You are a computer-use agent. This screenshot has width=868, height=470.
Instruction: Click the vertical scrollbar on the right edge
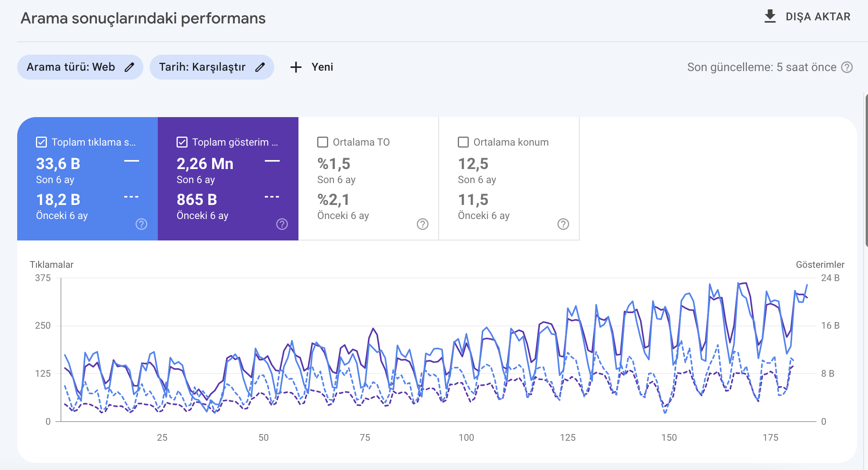pos(866,170)
